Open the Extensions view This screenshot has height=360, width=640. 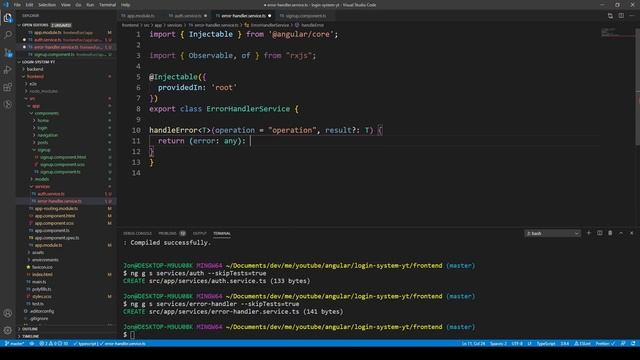pyautogui.click(x=8, y=87)
